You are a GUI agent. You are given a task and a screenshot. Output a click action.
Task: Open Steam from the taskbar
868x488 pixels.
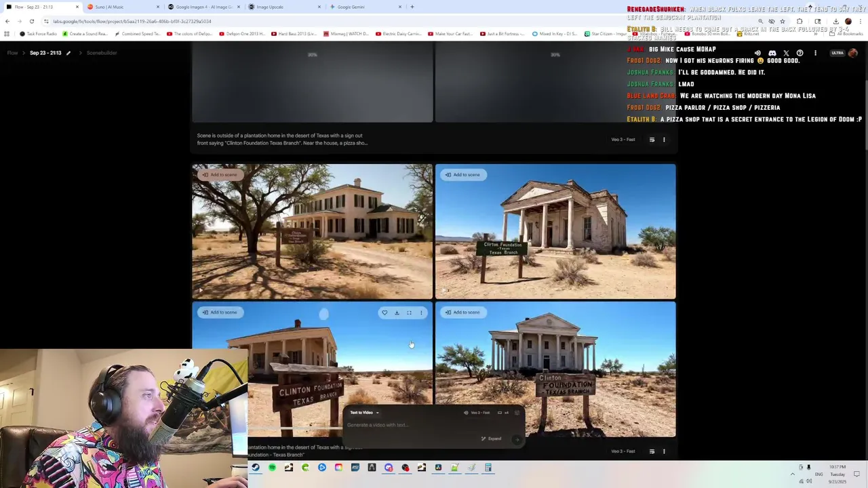(x=256, y=468)
